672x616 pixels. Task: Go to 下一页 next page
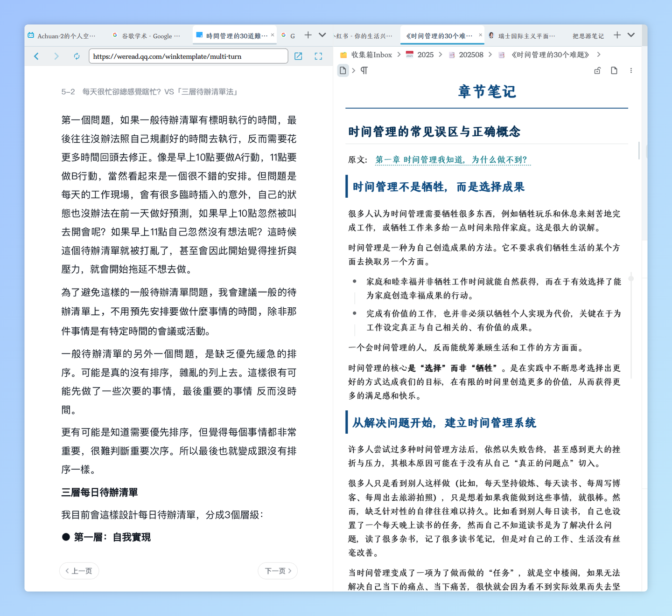[x=278, y=571]
